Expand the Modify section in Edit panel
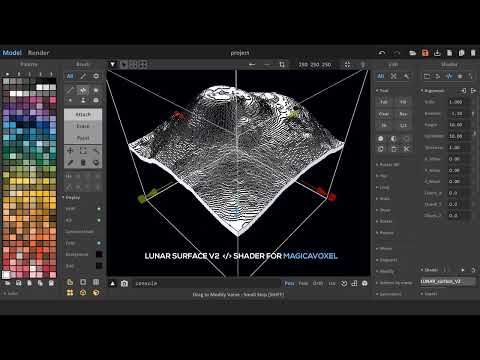 point(385,271)
